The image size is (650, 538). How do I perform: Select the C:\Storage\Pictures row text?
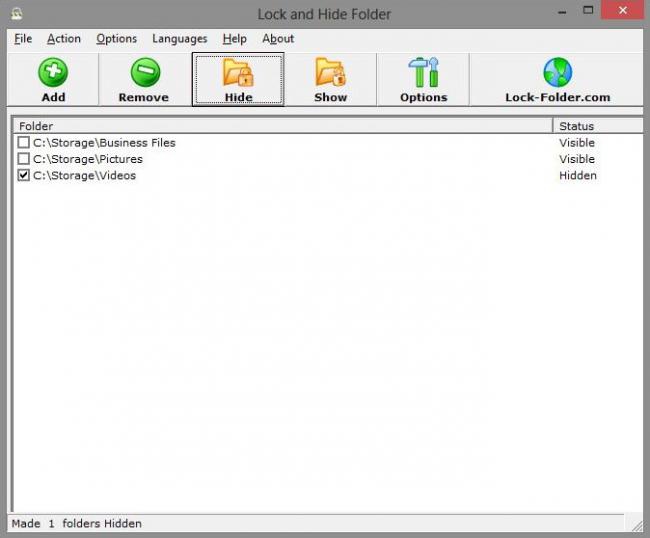[x=88, y=159]
